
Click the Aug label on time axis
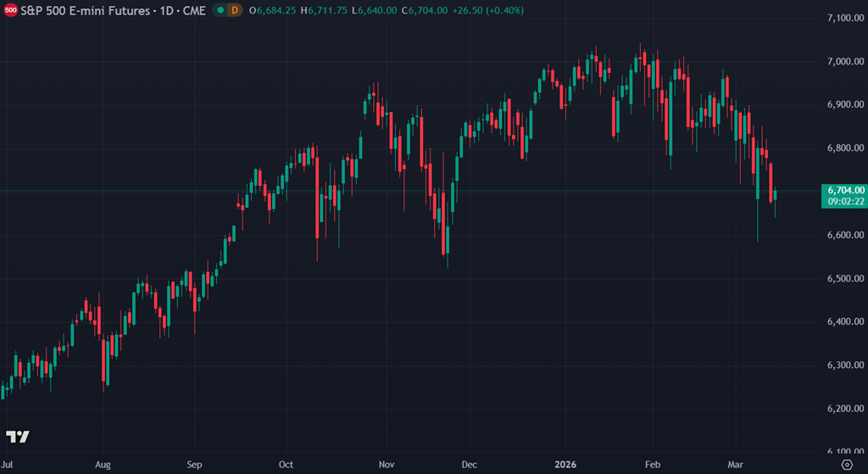(103, 465)
